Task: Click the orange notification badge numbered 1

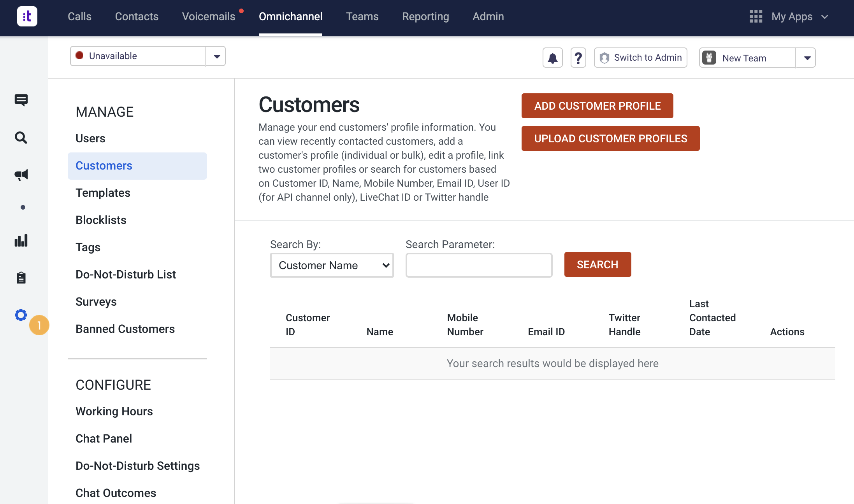Action: [x=39, y=325]
